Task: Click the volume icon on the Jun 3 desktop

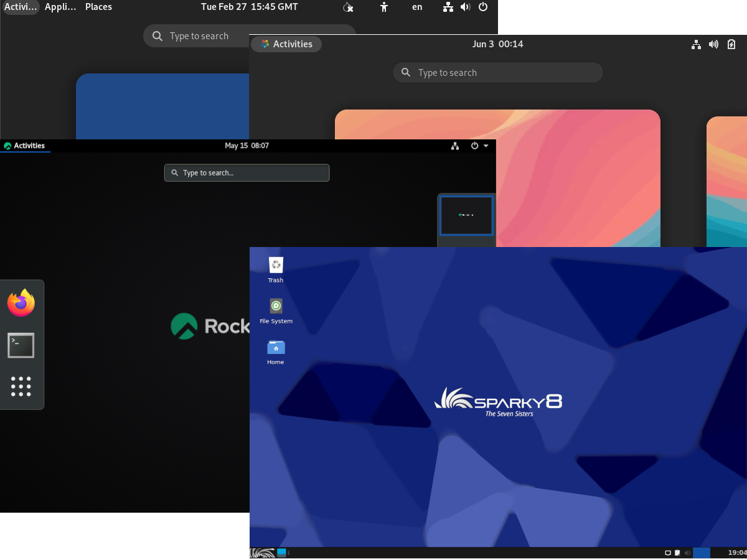Action: pyautogui.click(x=713, y=44)
